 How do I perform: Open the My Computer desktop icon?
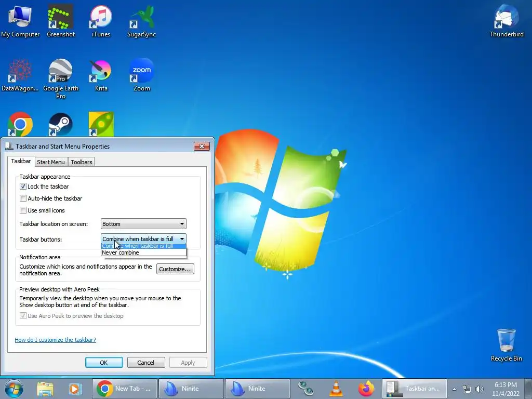[20, 21]
